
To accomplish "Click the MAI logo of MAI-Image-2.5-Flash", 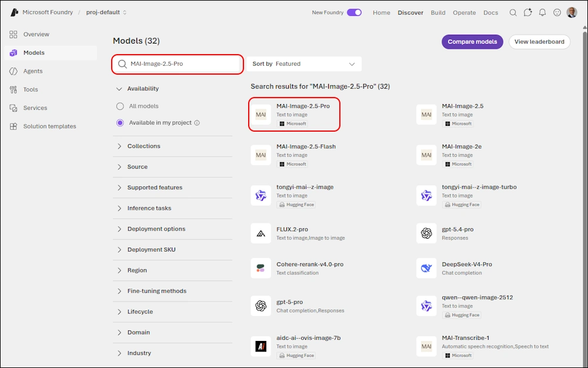I will pyautogui.click(x=260, y=155).
